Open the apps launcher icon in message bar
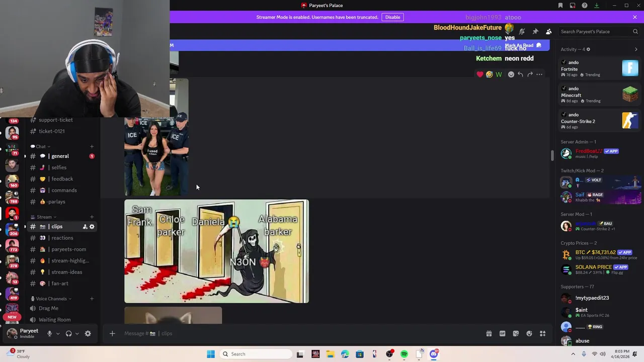644x362 pixels. (543, 333)
